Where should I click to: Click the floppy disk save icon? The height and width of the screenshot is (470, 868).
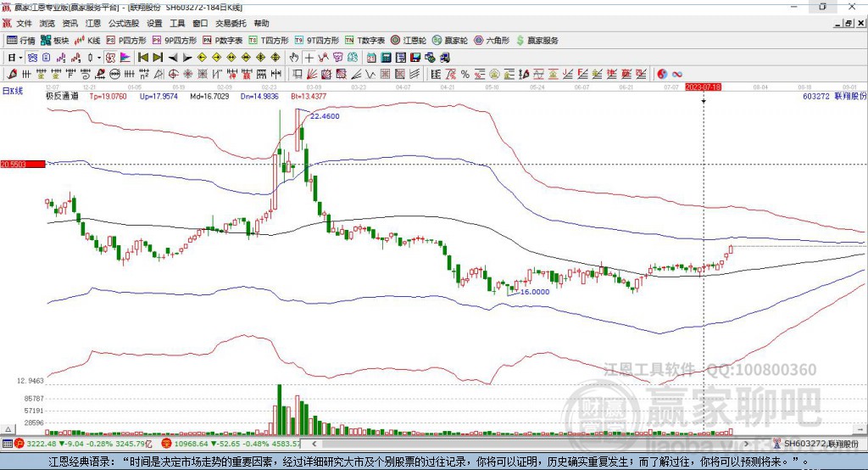pyautogui.click(x=415, y=58)
